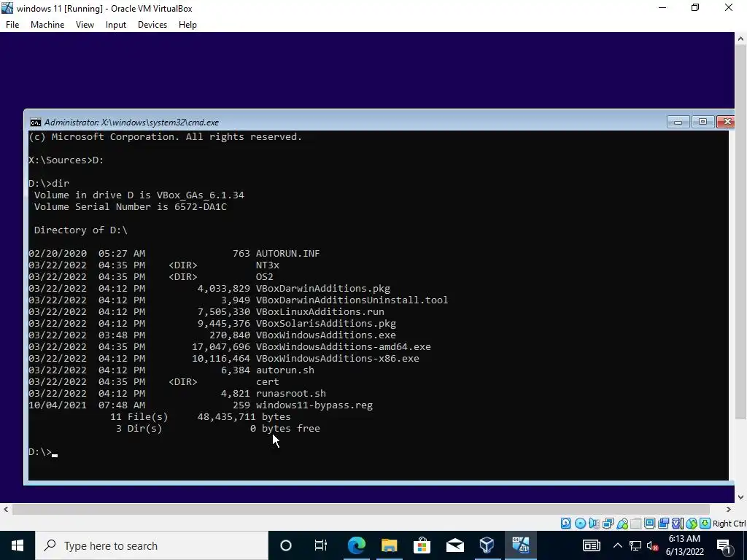
Task: Click the left arrow of horizontal scrollbar
Action: tap(5, 509)
